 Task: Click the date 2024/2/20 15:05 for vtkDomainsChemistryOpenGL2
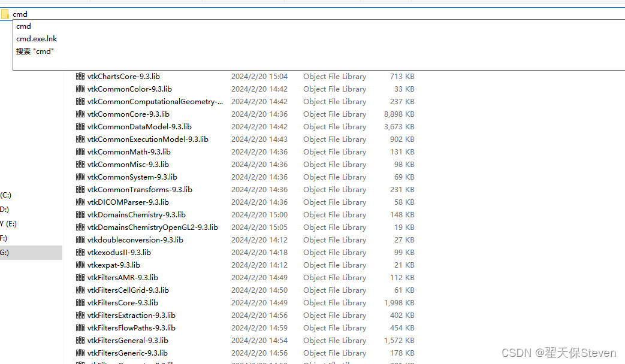tap(259, 227)
